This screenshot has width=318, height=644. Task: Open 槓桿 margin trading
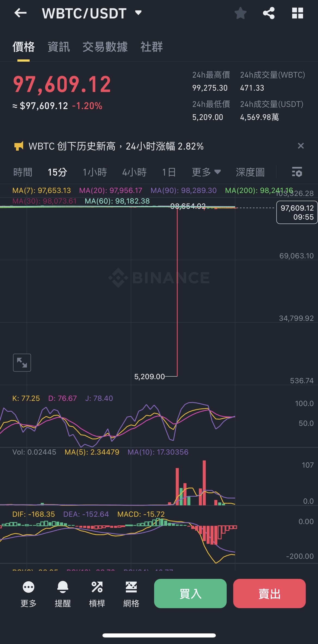(97, 594)
